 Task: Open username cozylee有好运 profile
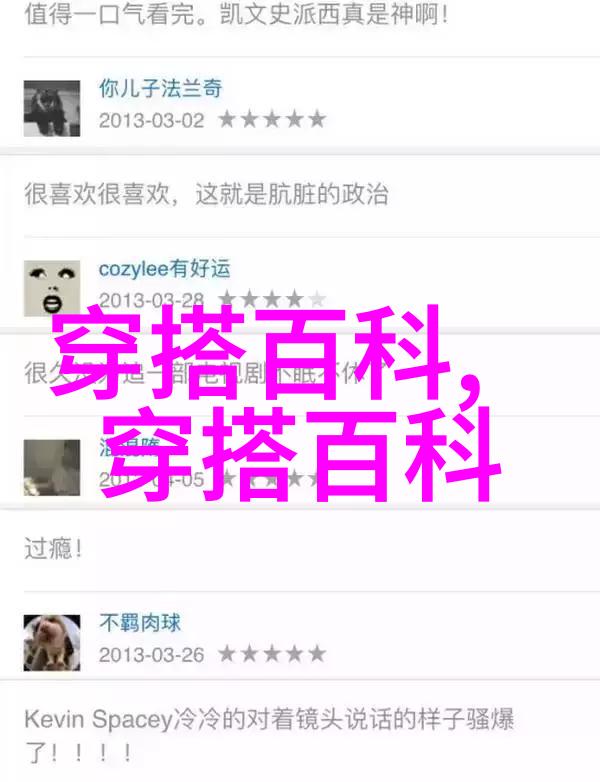coord(165,269)
